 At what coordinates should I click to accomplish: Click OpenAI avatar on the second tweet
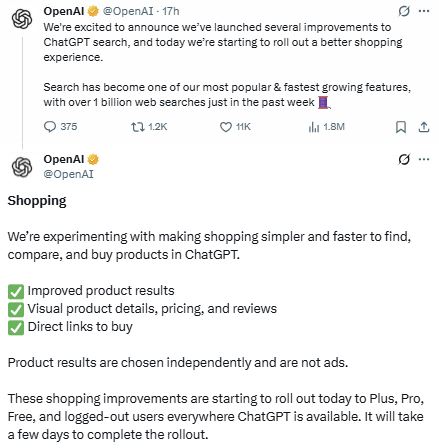tap(22, 167)
